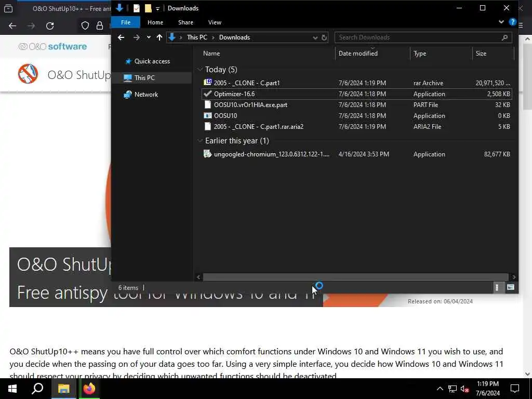Screen dimensions: 532x399
Task: Reload the page in Firefox
Action: click(x=50, y=26)
